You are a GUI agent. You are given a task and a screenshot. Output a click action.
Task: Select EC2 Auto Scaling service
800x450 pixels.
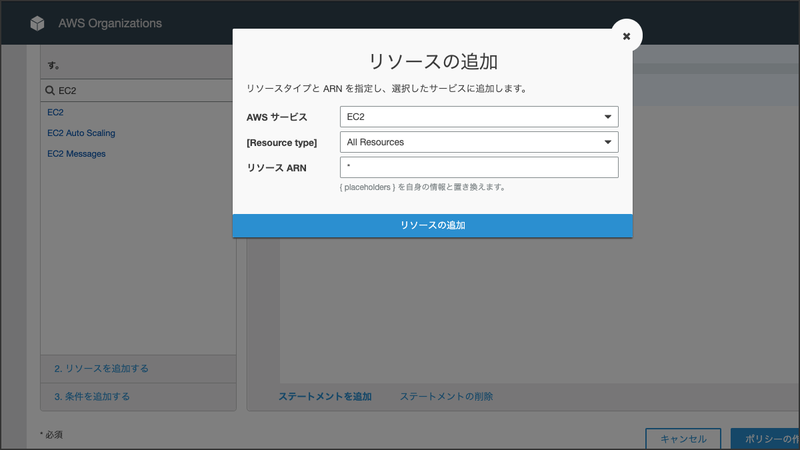(81, 133)
